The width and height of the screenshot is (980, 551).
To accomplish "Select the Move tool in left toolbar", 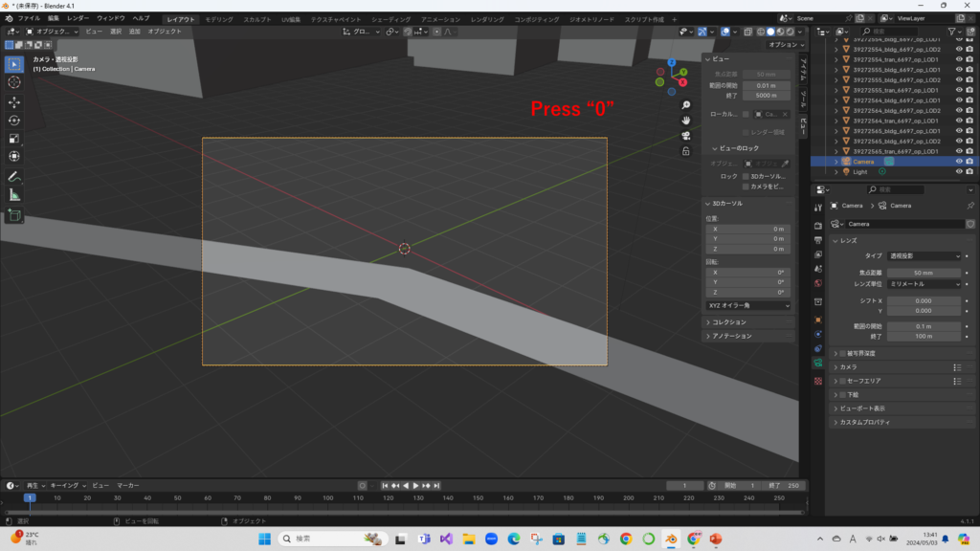I will click(x=14, y=101).
